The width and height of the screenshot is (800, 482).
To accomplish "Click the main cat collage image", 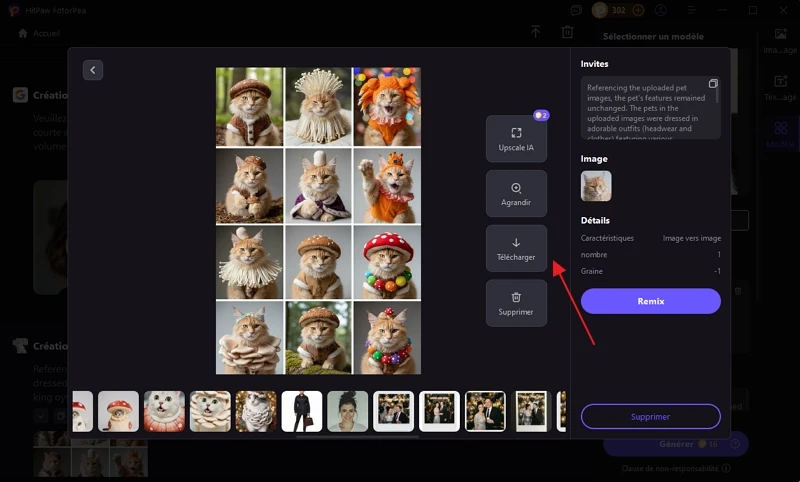I will tap(318, 221).
